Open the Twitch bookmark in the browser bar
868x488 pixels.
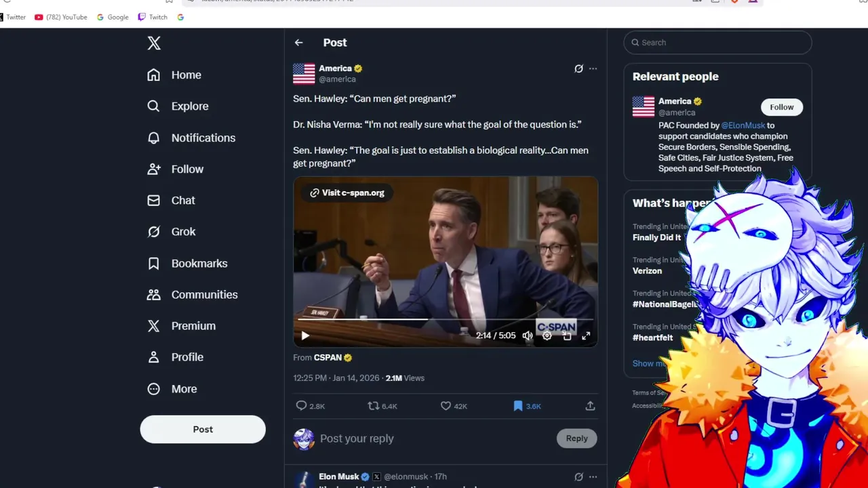coord(153,17)
